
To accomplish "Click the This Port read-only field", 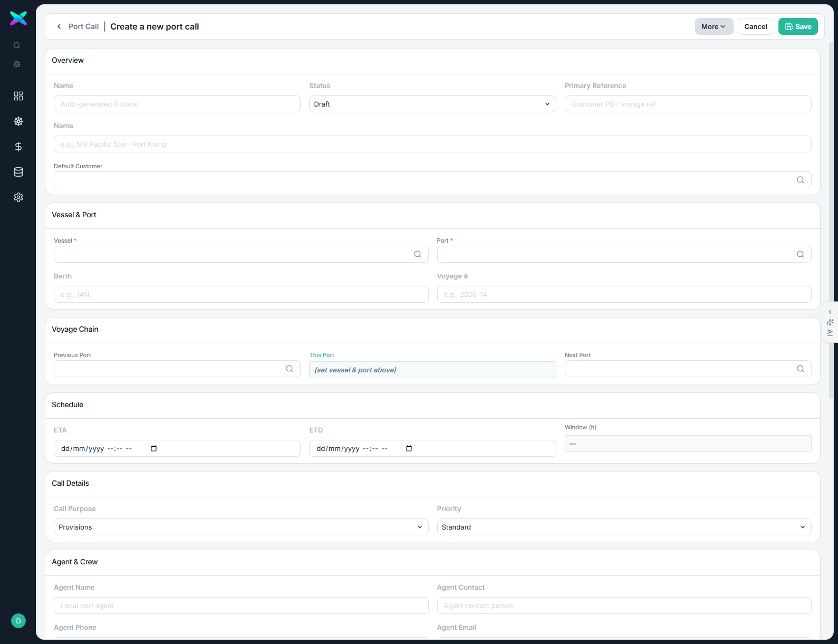I will (432, 370).
